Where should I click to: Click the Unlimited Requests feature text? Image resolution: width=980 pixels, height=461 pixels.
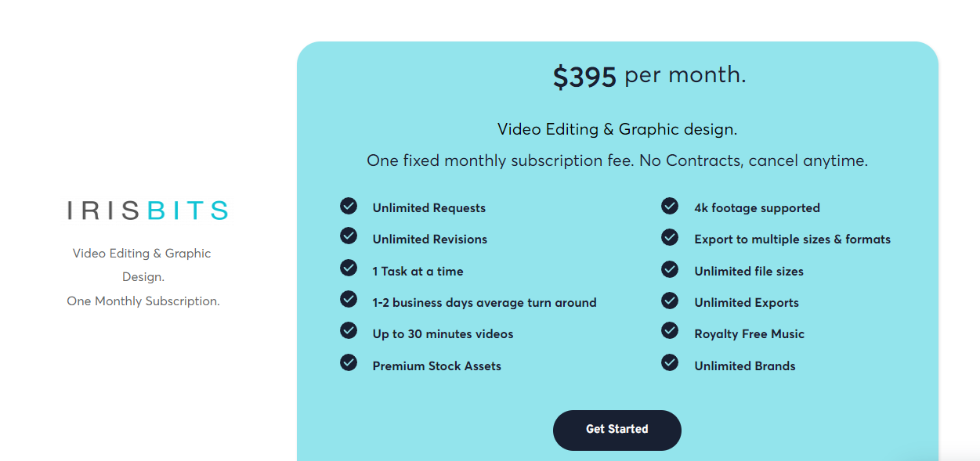pyautogui.click(x=429, y=208)
